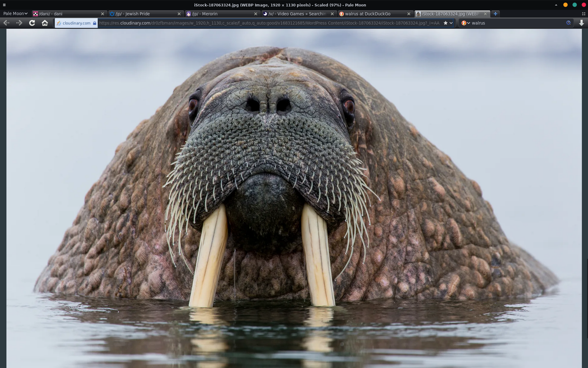Close the /v/ - Video Games tab
The height and width of the screenshot is (368, 588).
[332, 14]
